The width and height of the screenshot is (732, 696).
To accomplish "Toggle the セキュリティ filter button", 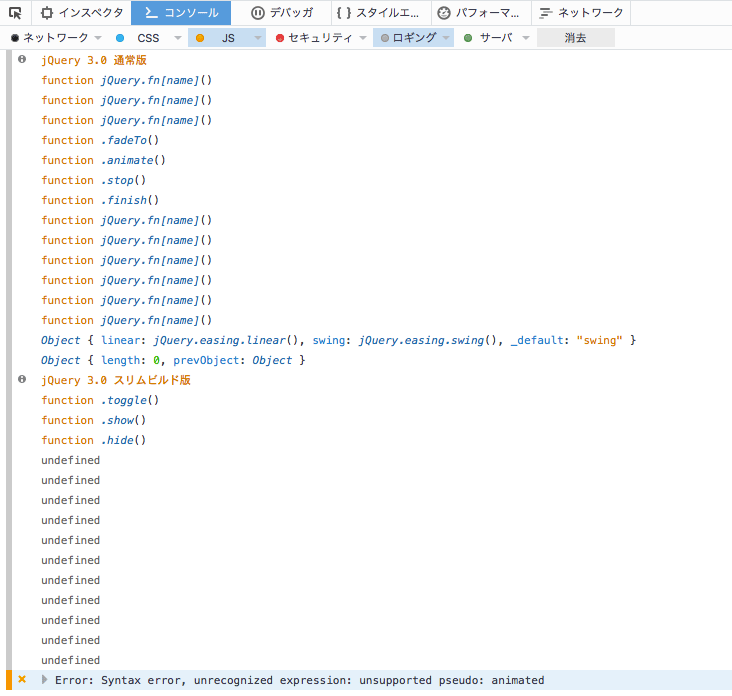I will 316,38.
